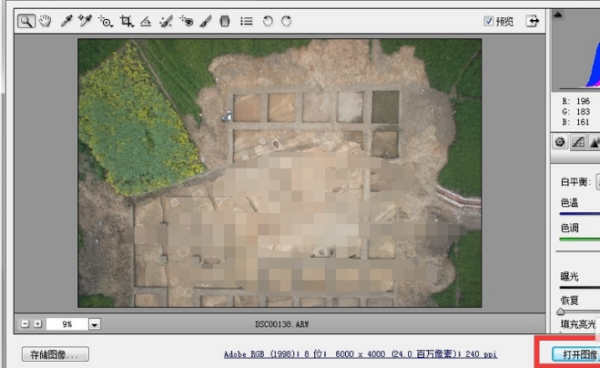Select the Graduated Filter tool
This screenshot has width=600, height=368.
[225, 21]
